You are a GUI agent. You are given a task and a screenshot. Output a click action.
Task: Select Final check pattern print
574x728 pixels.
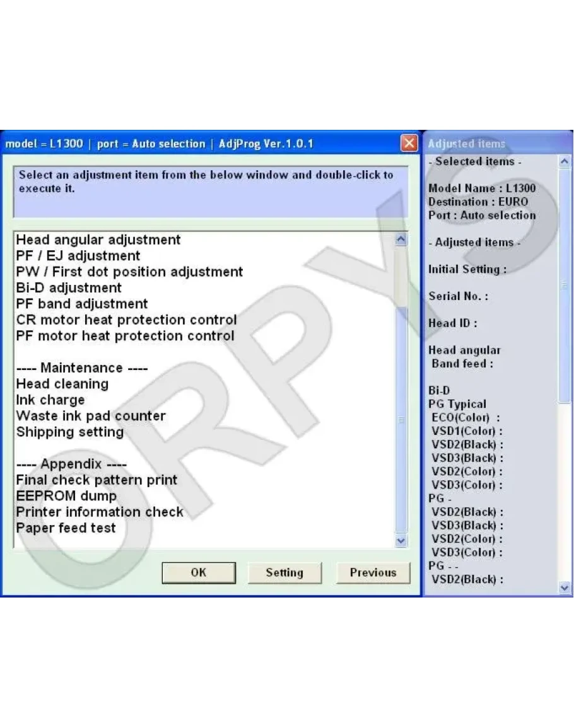click(x=97, y=480)
